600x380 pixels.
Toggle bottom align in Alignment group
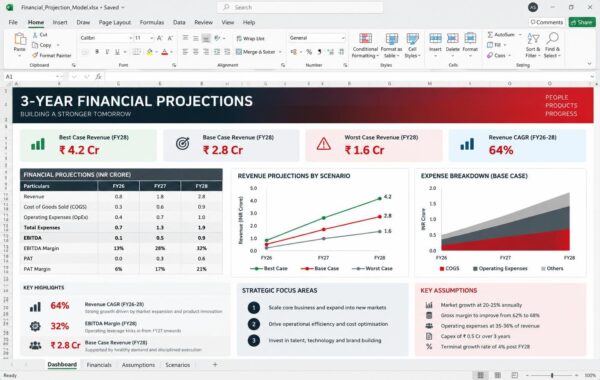(206, 38)
